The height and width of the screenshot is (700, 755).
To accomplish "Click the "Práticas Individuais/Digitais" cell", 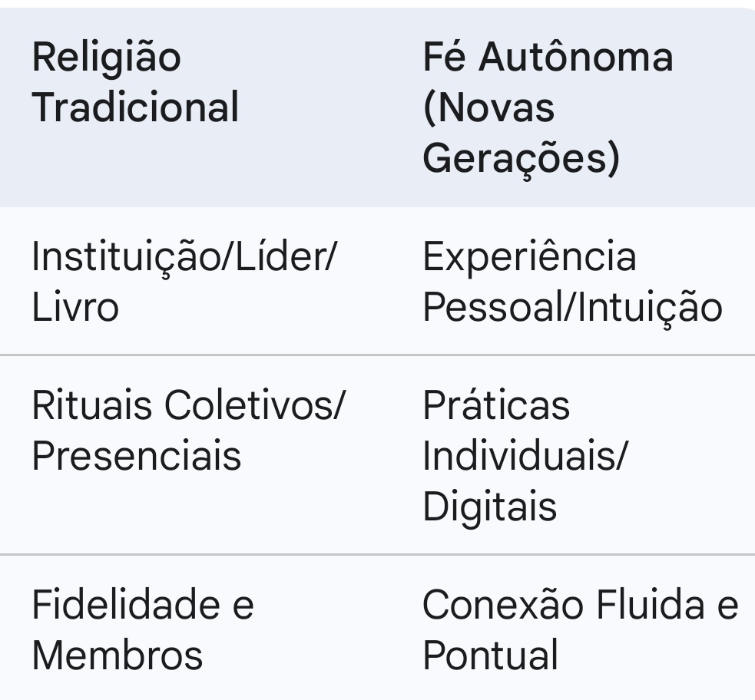I will [525, 456].
